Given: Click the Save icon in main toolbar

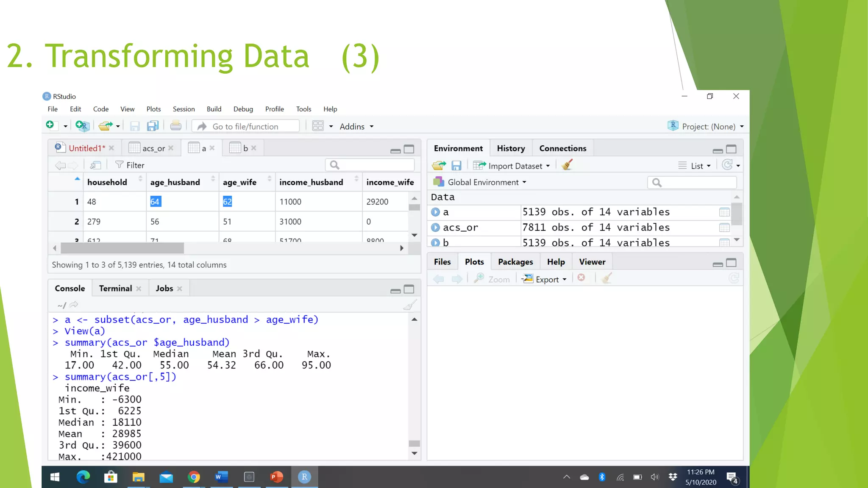Looking at the screenshot, I should click(135, 126).
